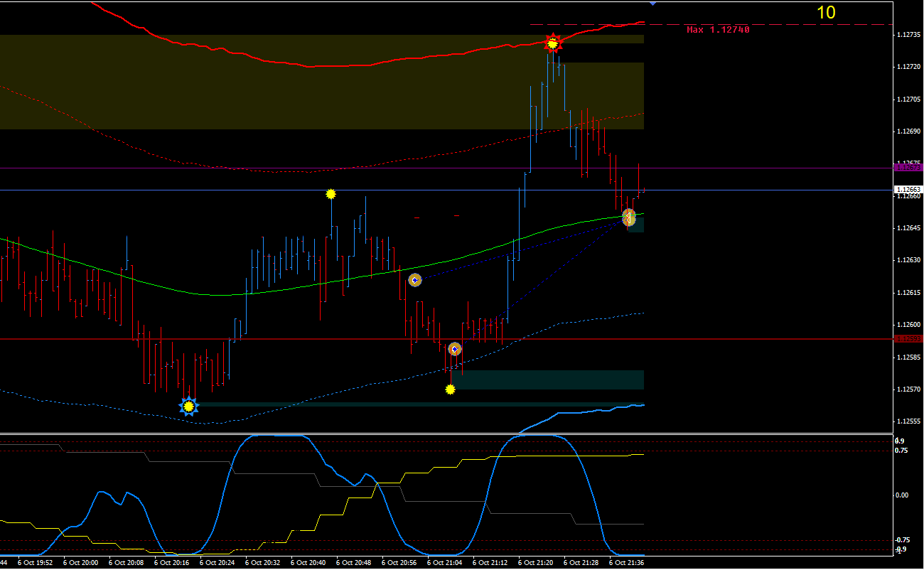The width and height of the screenshot is (924, 570).
Task: Click the 1.12735 price scale label
Action: pos(908,34)
